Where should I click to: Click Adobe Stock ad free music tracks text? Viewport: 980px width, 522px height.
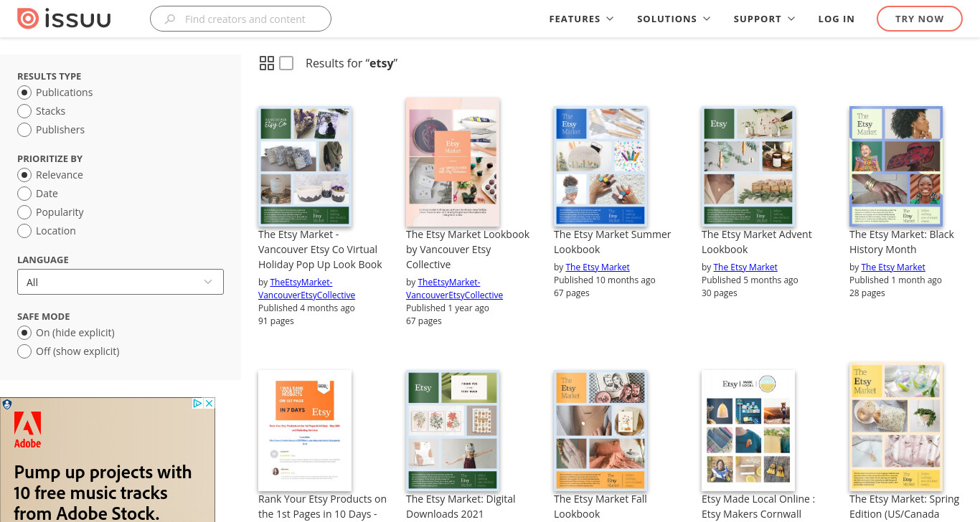[x=103, y=493]
